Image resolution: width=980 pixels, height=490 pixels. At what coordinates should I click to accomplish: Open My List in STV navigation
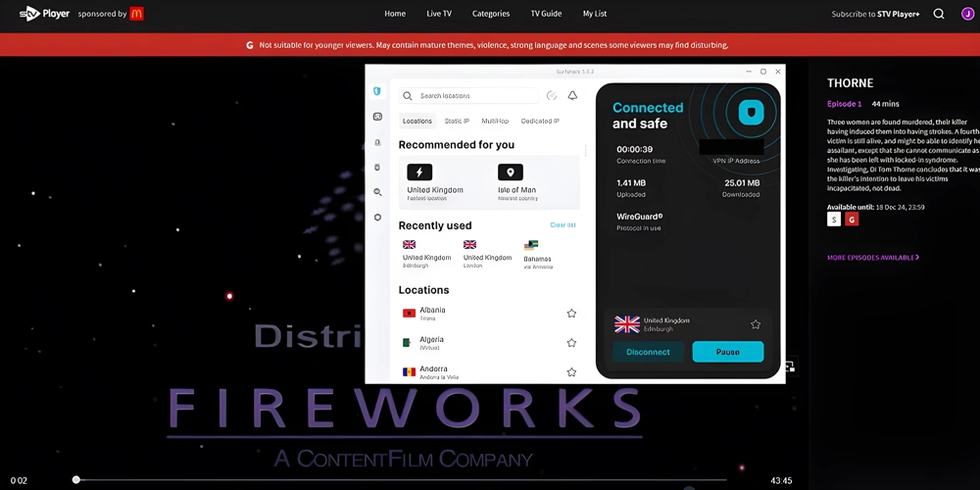click(595, 14)
